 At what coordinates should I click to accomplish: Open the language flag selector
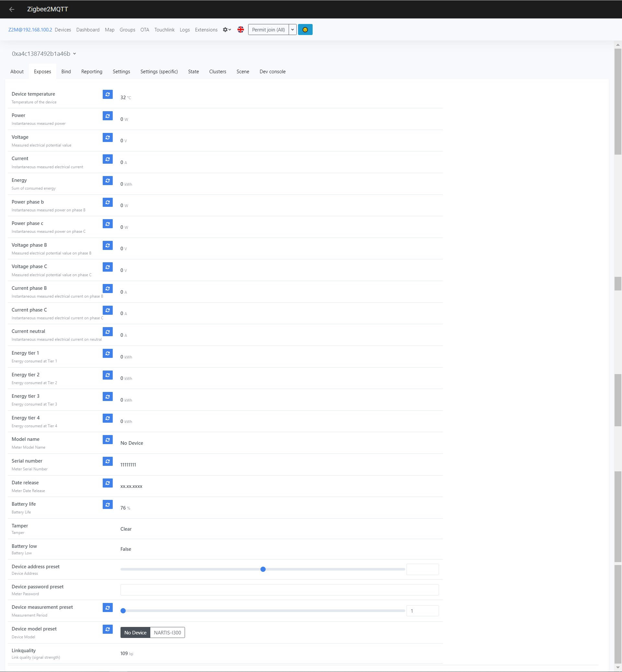241,29
